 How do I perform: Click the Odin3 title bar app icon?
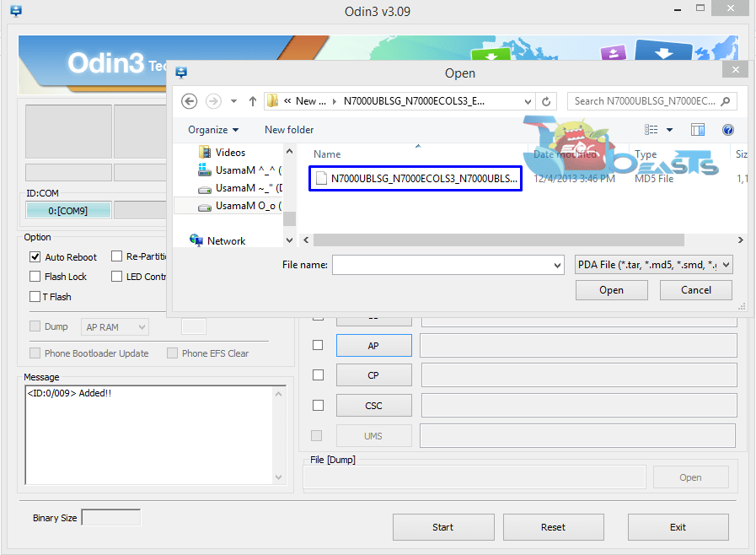pos(16,11)
